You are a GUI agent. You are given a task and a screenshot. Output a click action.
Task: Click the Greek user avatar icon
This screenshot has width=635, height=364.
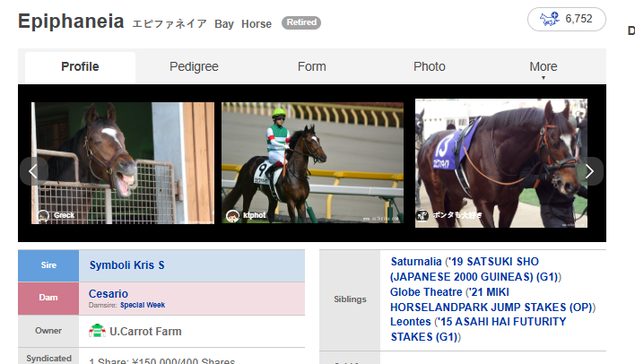(x=43, y=216)
